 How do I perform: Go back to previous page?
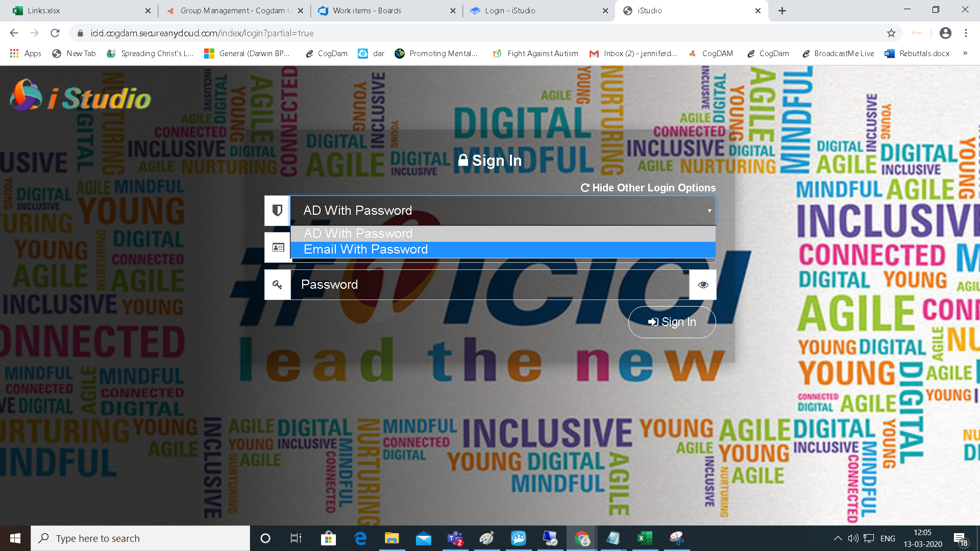(x=14, y=33)
